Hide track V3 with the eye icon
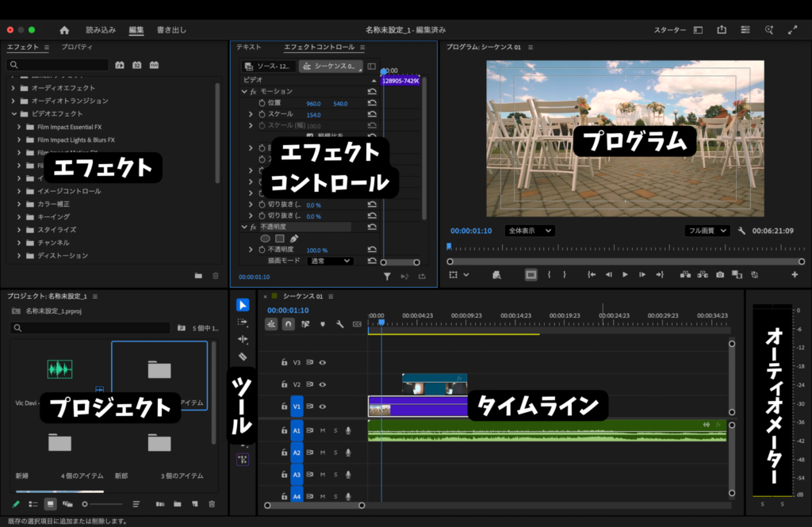This screenshot has width=812, height=527. (x=323, y=362)
